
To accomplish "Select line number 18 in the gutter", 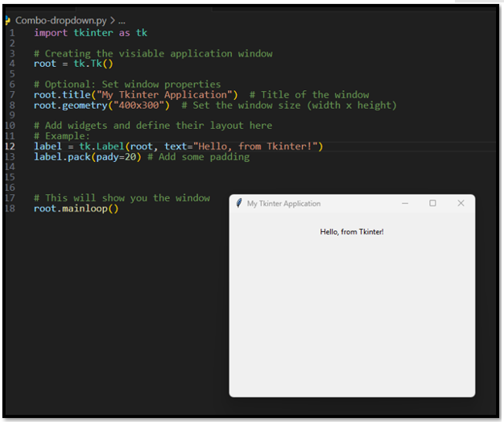I will (9, 209).
